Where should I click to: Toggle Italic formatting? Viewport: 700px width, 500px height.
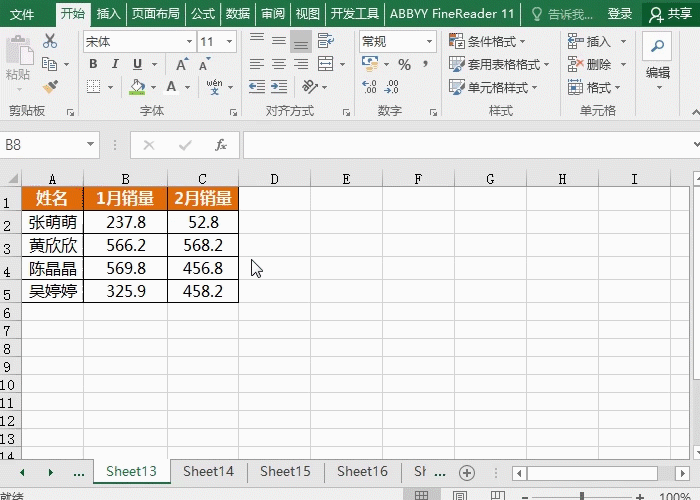pos(115,64)
